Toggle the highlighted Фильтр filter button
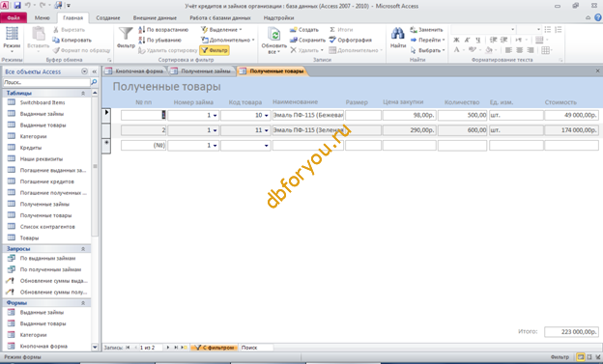The width and height of the screenshot is (603, 364). (215, 50)
